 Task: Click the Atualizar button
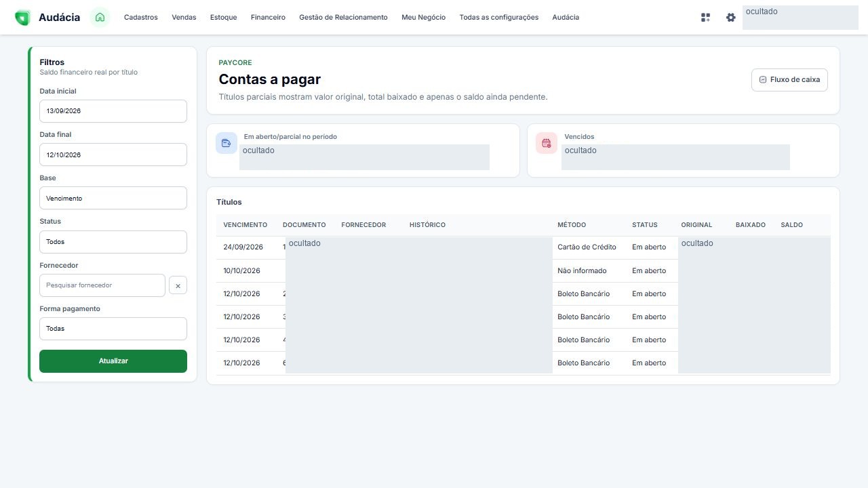(113, 361)
